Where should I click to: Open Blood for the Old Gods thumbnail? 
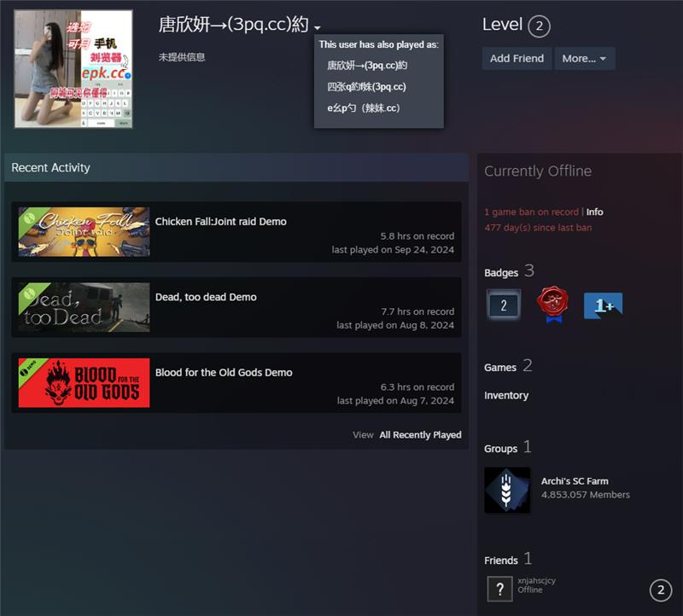pyautogui.click(x=84, y=383)
